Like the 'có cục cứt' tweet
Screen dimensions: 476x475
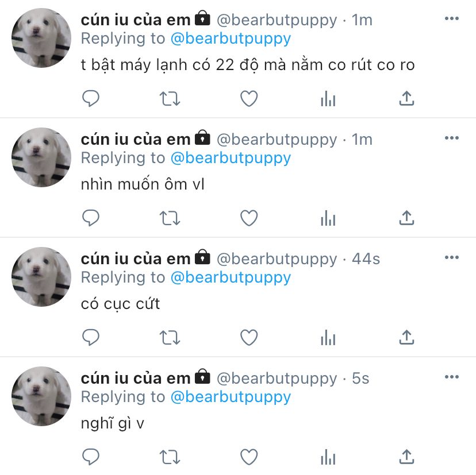click(249, 337)
